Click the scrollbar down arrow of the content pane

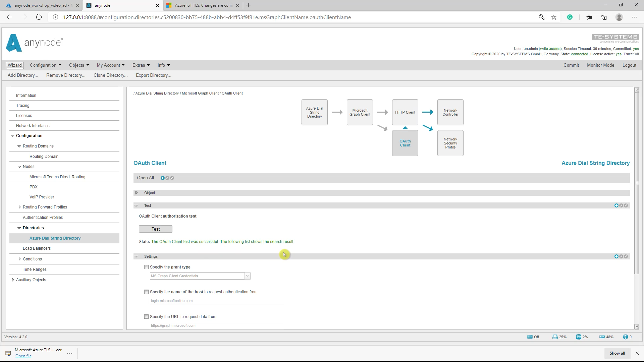[637, 327]
